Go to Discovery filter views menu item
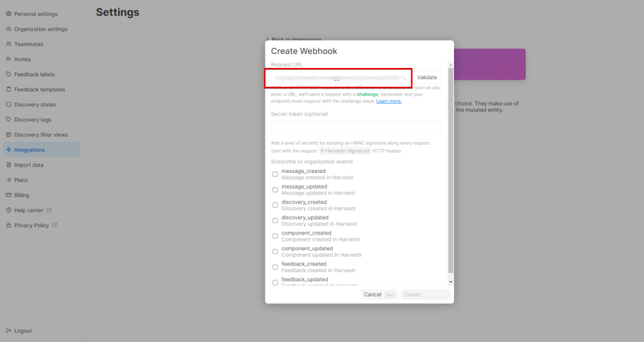Image resolution: width=644 pixels, height=342 pixels. (40, 135)
